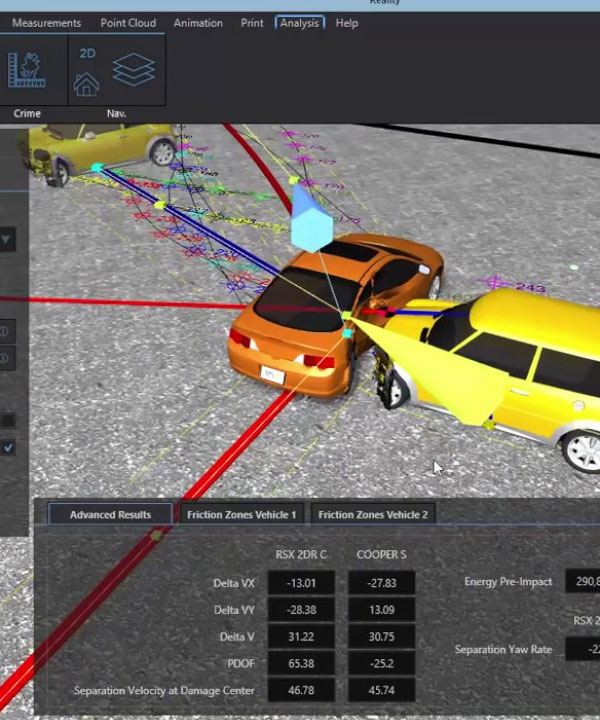Open the Measurements menu
This screenshot has width=600, height=720.
click(46, 23)
